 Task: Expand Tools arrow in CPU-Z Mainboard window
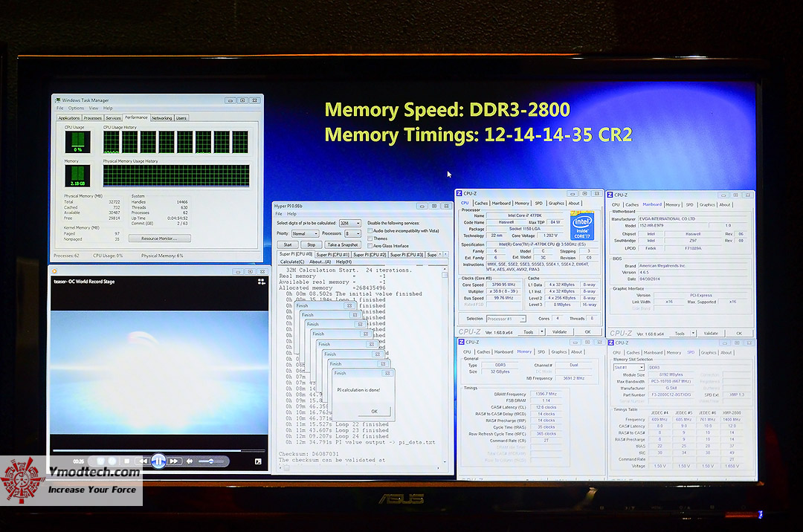click(x=694, y=334)
